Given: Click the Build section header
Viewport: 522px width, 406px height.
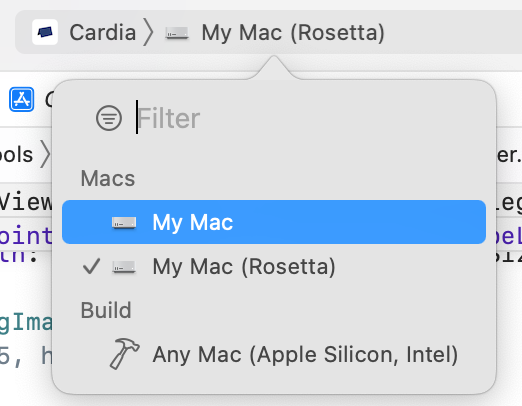Looking at the screenshot, I should (x=106, y=310).
